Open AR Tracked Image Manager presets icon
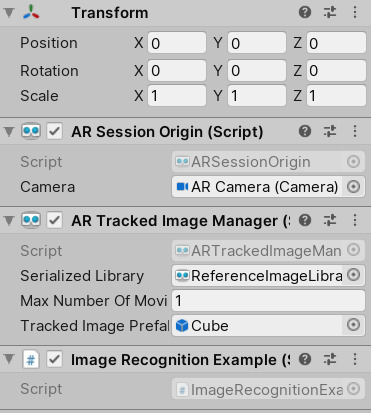This screenshot has width=371, height=413. [x=330, y=220]
